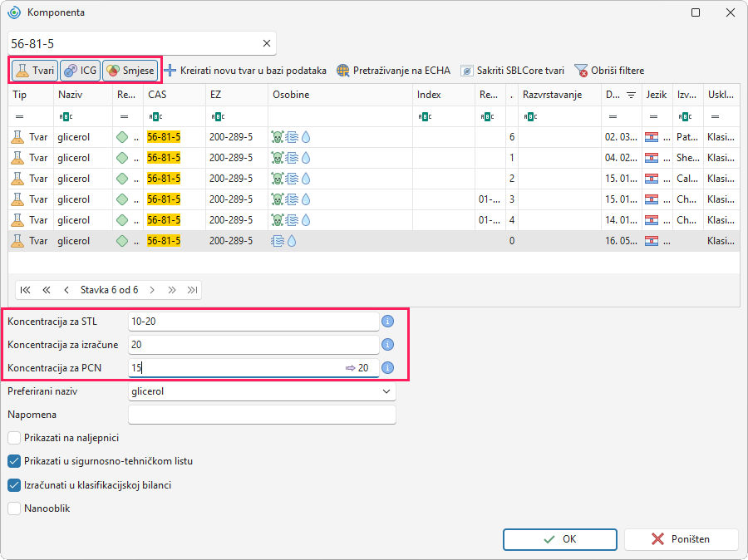Click Kreirati novu tvar u bazi podataka

pos(245,71)
